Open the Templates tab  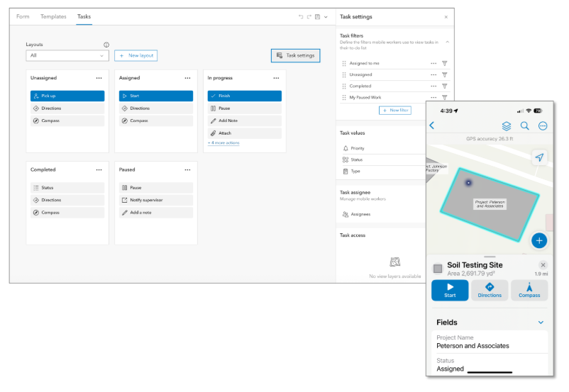click(x=53, y=17)
